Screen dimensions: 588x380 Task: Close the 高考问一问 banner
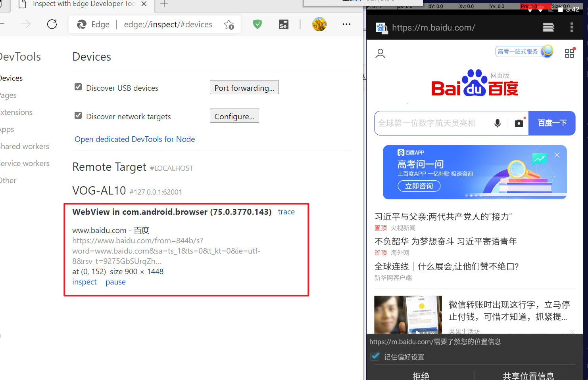pos(557,155)
